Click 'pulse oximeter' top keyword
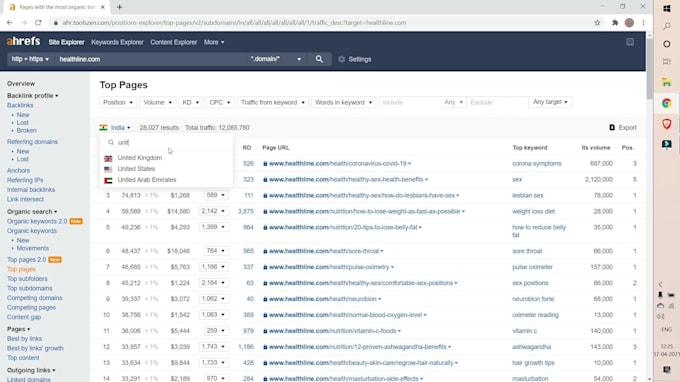The width and height of the screenshot is (680, 382). (x=532, y=267)
